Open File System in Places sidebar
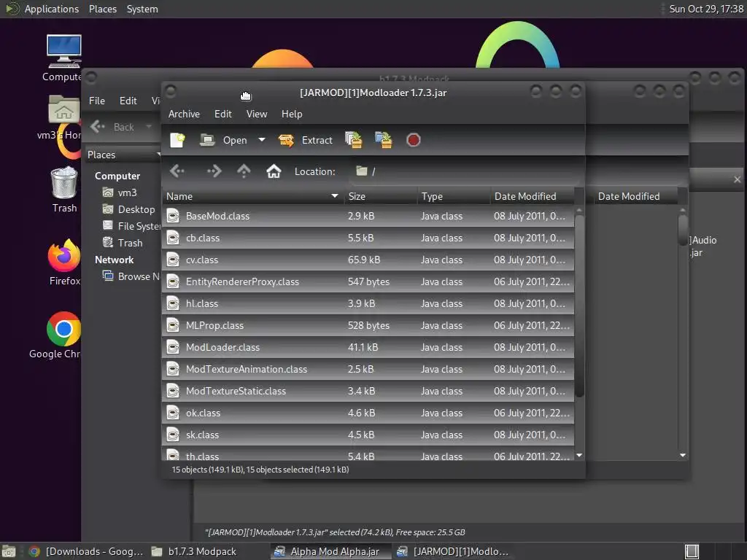747x560 pixels. (132, 226)
